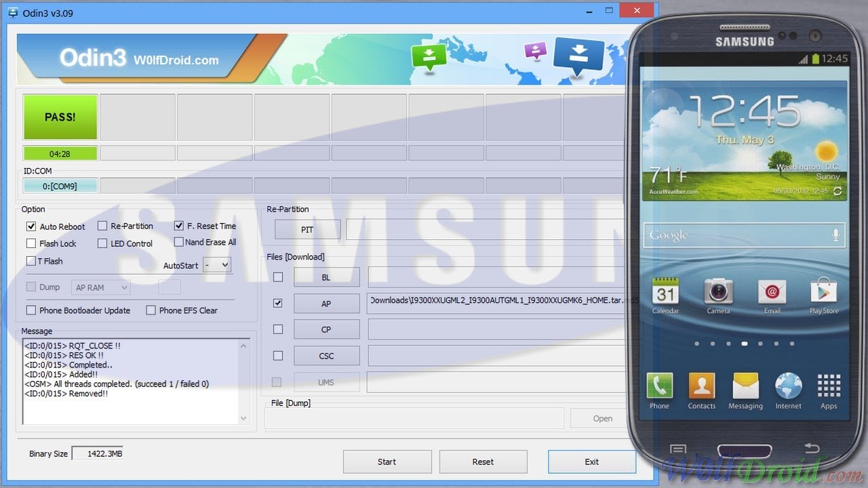The image size is (868, 488).
Task: Tap the Messaging icon on phone
Action: (745, 386)
